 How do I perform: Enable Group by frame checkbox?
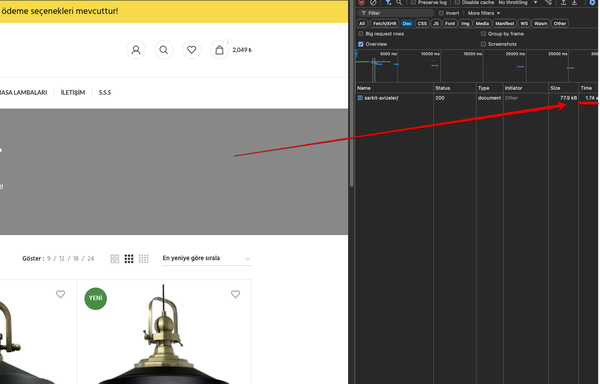(x=483, y=34)
